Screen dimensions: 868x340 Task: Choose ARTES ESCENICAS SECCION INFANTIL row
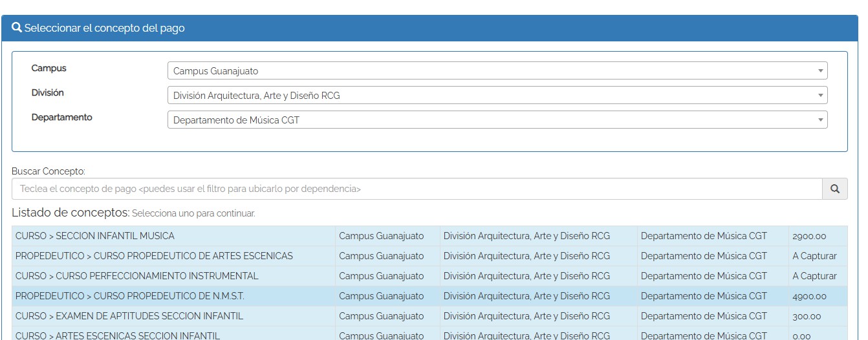pos(118,335)
